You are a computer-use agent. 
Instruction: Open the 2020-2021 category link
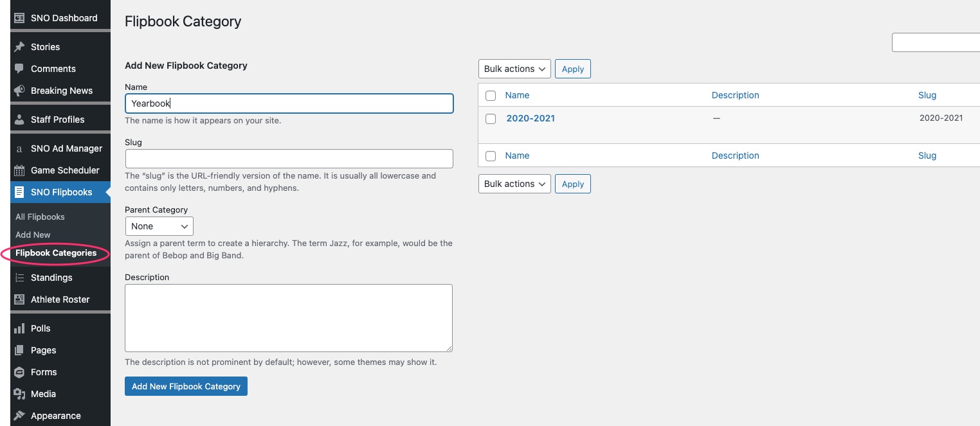click(x=531, y=118)
